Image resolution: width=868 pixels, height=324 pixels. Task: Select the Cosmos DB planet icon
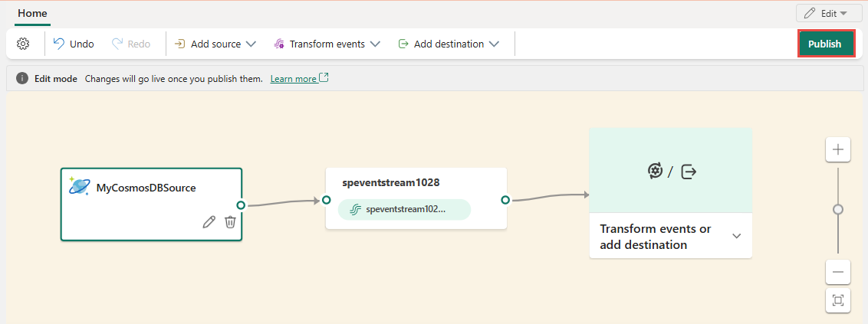click(79, 187)
